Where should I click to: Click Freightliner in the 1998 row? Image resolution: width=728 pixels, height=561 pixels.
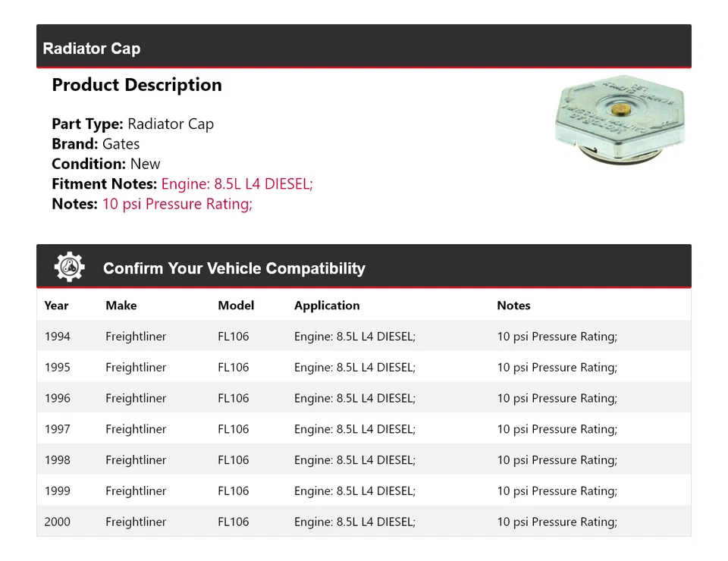[x=136, y=460]
